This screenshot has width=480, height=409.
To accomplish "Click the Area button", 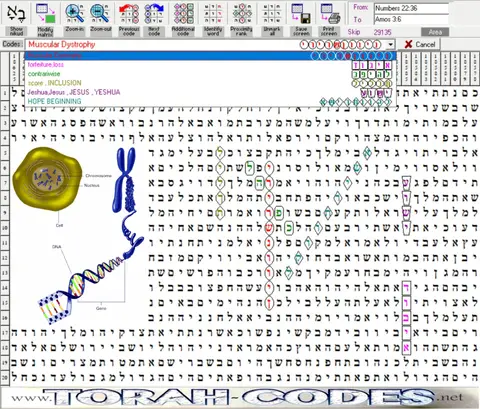I will click(x=435, y=32).
